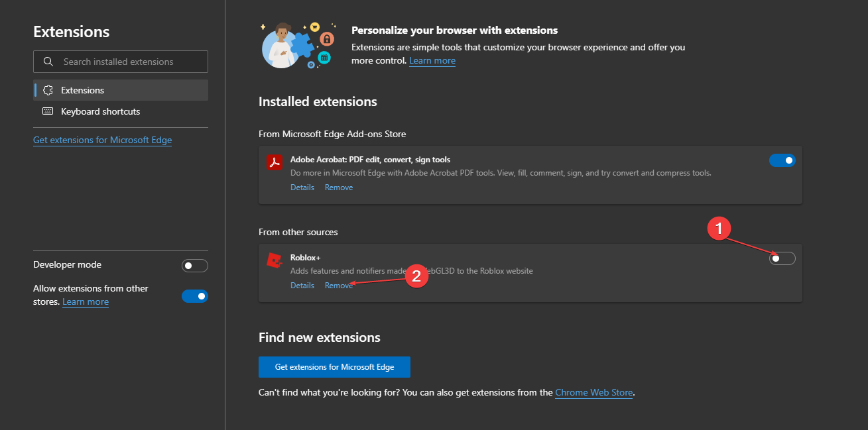The height and width of the screenshot is (430, 868).
Task: Enable the Roblox+ extension toggle
Action: click(782, 258)
